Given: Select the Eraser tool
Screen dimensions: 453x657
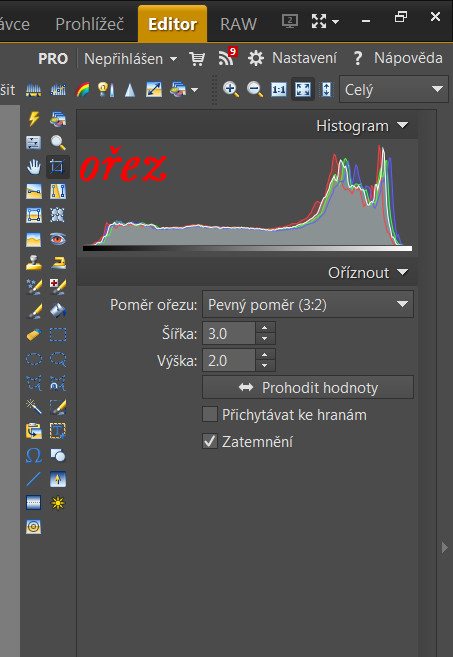Looking at the screenshot, I should [x=34, y=335].
